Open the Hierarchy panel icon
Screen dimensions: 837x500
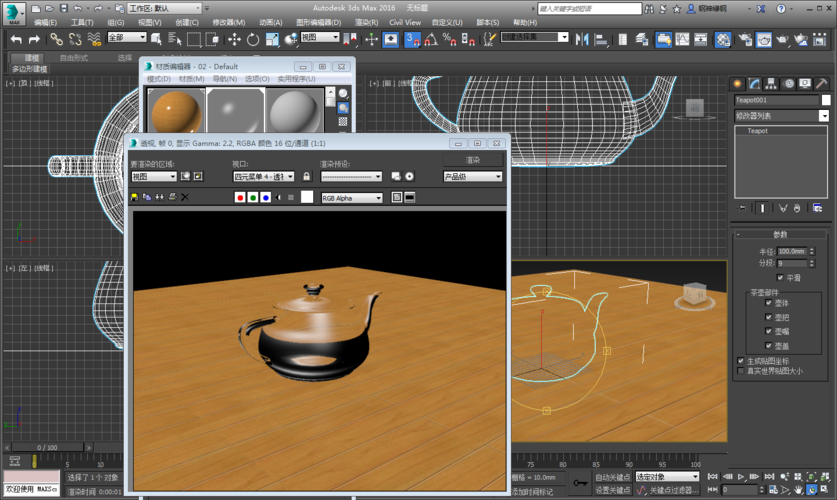[x=772, y=84]
